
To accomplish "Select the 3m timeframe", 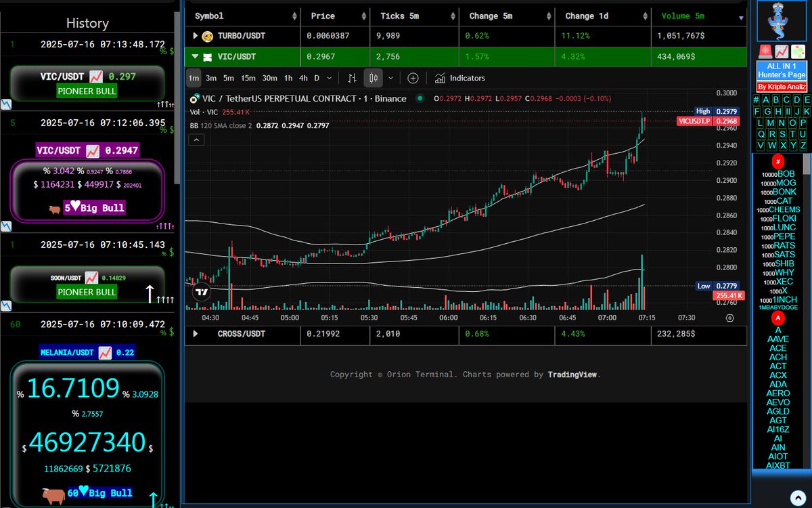I will [x=211, y=78].
